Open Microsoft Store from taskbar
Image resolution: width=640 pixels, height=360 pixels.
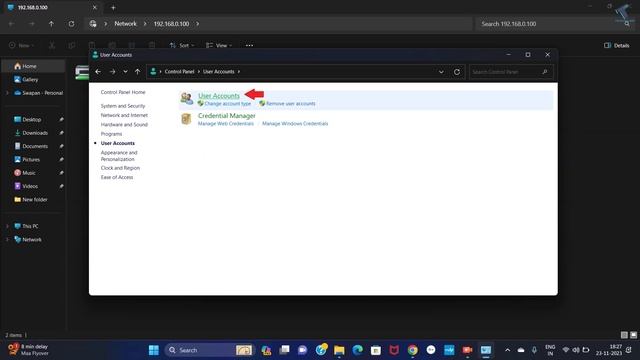click(376, 350)
